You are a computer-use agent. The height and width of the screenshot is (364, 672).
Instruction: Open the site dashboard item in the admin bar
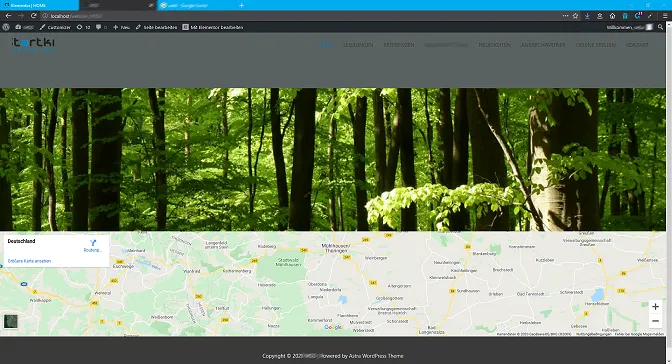coord(24,27)
